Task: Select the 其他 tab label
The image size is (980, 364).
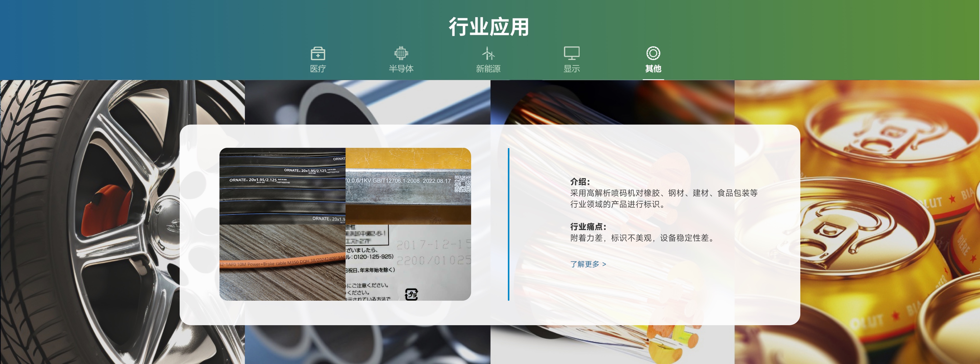Action: (x=653, y=68)
